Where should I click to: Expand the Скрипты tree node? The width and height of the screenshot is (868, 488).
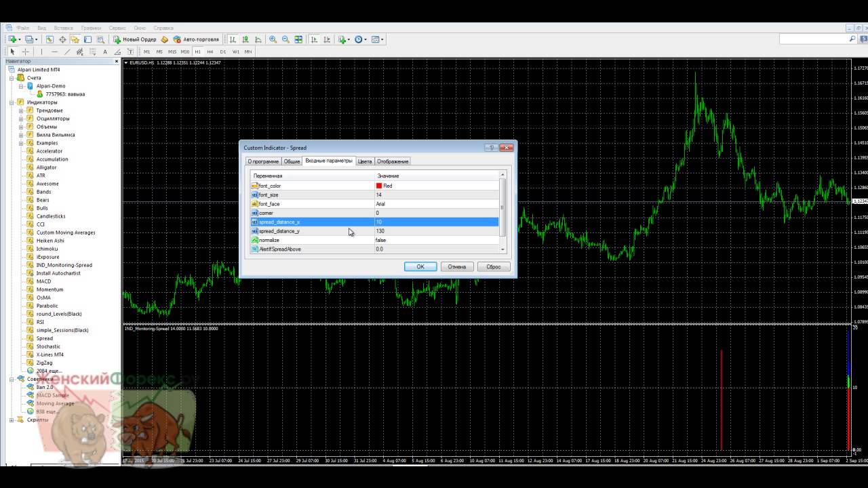point(12,420)
